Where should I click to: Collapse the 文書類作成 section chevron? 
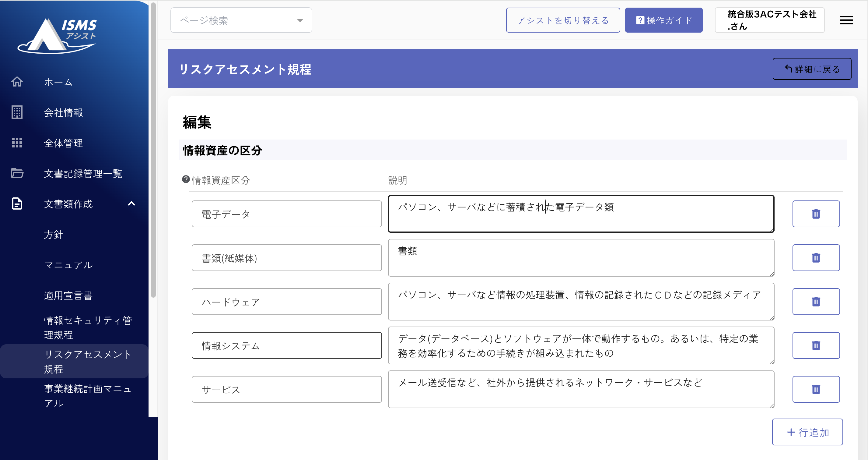pos(131,204)
